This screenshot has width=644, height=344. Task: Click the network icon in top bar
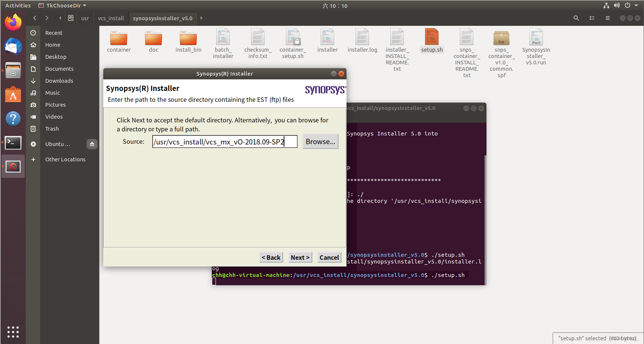[606, 6]
